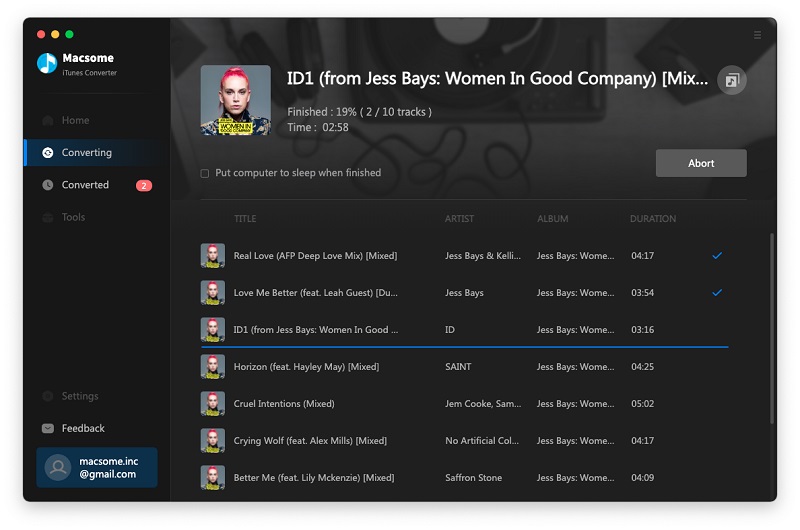Click thumbnail of ID1 track row
The width and height of the screenshot is (800, 530).
pos(213,330)
